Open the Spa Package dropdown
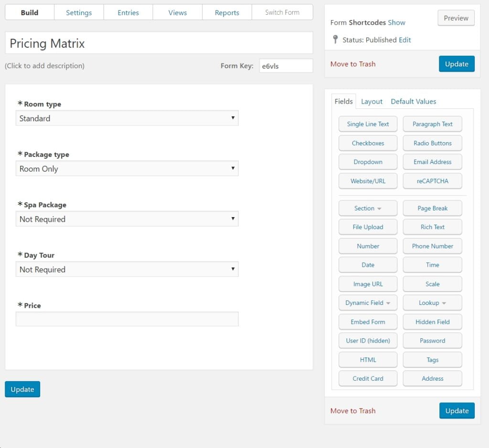This screenshot has width=489, height=448. pyautogui.click(x=127, y=219)
